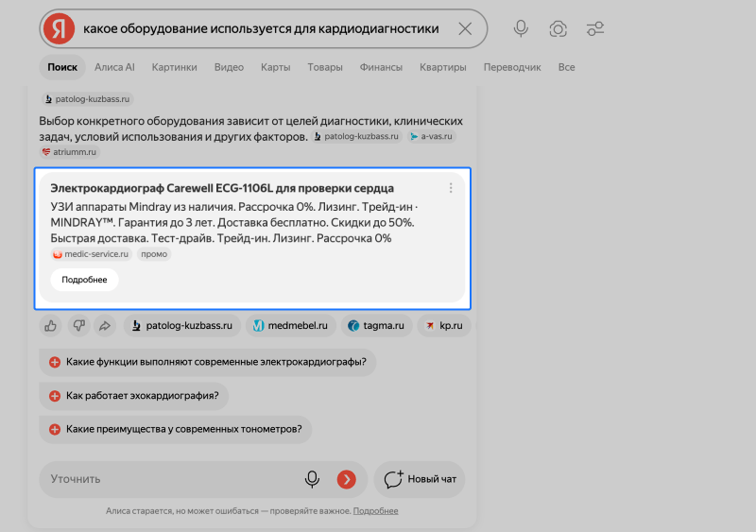Open the Товары tab
This screenshot has height=532, width=756.
(x=325, y=67)
